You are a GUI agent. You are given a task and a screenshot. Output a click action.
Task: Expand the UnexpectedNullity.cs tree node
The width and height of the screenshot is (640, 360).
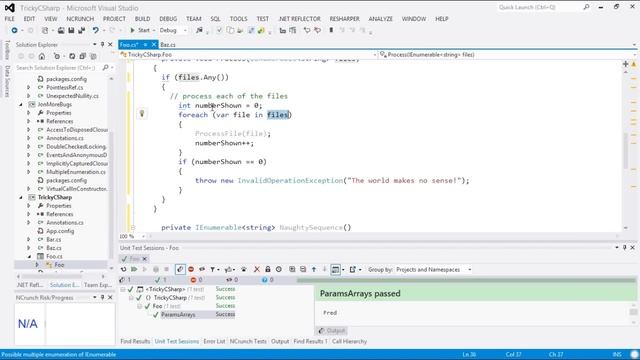click(29, 96)
